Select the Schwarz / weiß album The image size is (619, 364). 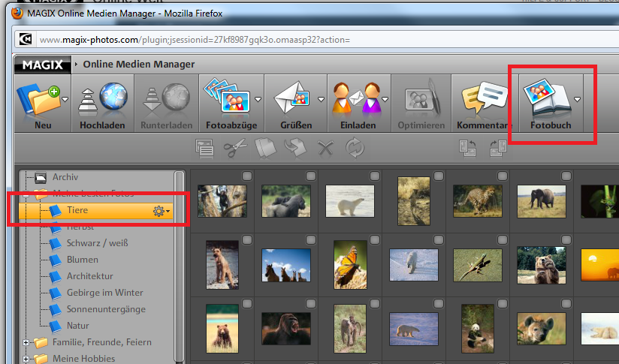(97, 243)
